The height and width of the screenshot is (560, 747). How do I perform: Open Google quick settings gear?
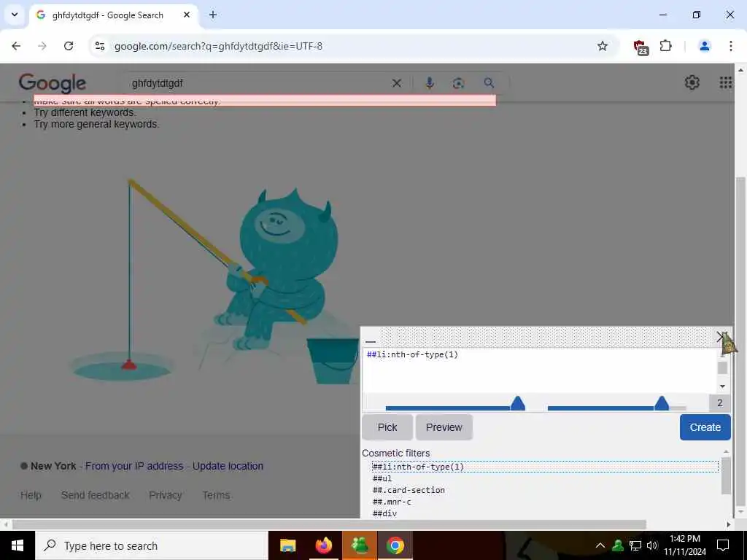point(692,82)
